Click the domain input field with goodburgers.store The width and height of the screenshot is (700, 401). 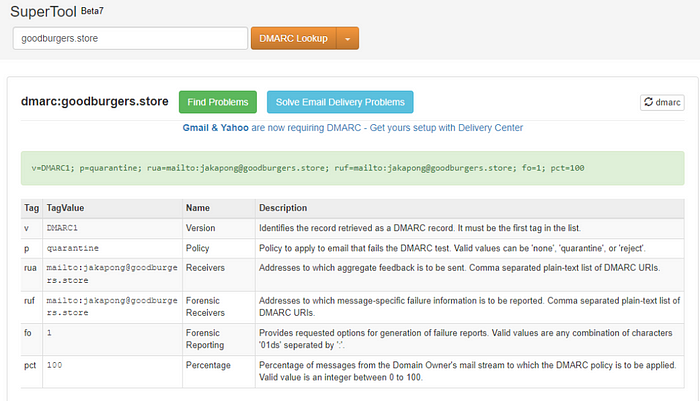130,38
